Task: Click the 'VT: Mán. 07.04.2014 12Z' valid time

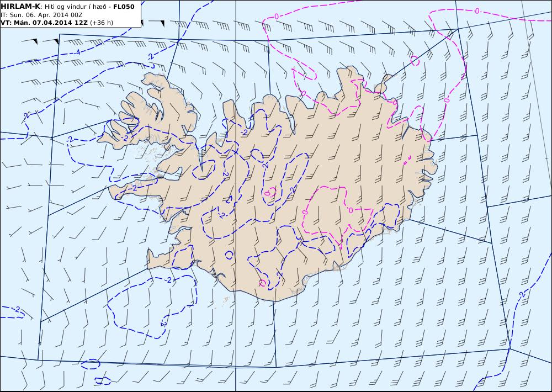Action: point(44,23)
